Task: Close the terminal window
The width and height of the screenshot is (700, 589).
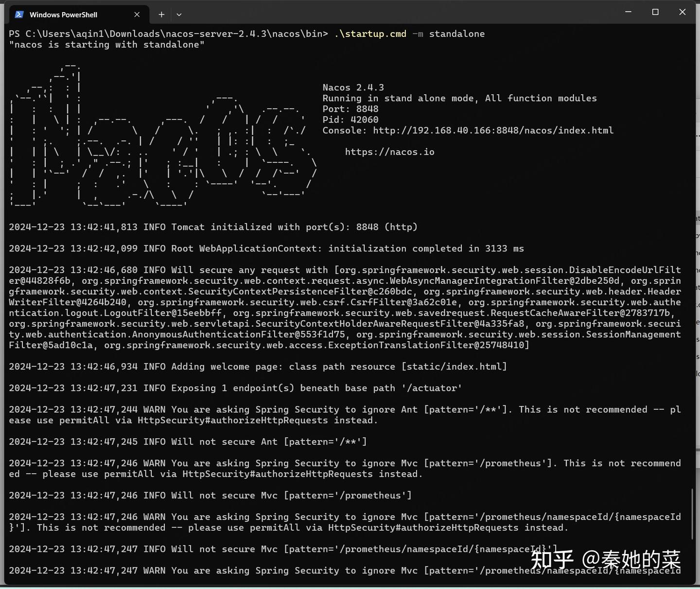Action: pyautogui.click(x=682, y=12)
